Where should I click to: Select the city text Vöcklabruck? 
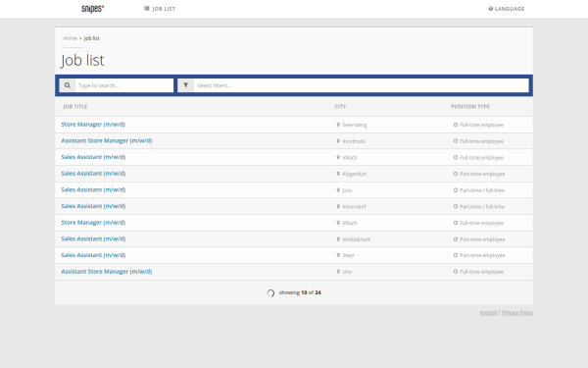click(357, 239)
